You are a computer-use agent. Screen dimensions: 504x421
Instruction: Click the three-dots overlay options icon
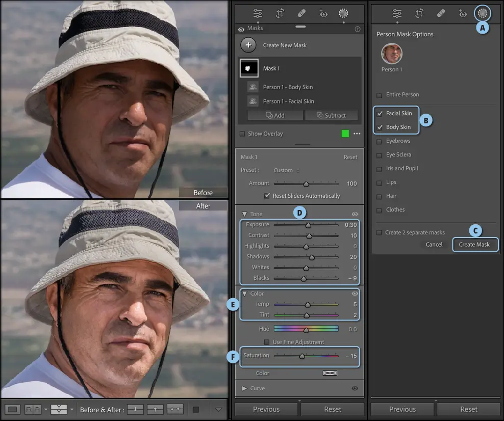(x=357, y=134)
